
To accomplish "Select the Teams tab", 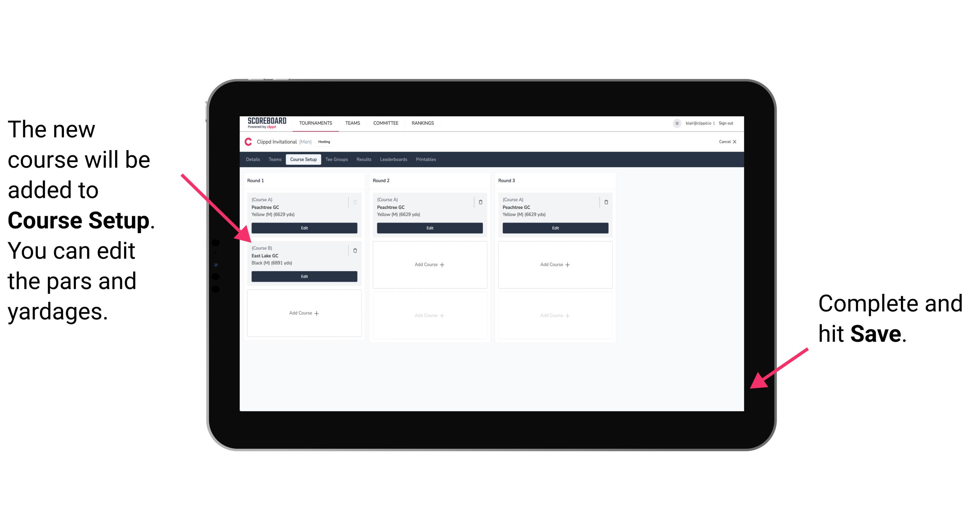I will coord(273,160).
